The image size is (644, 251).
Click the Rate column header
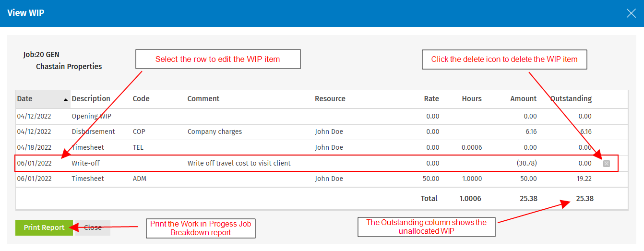click(431, 99)
